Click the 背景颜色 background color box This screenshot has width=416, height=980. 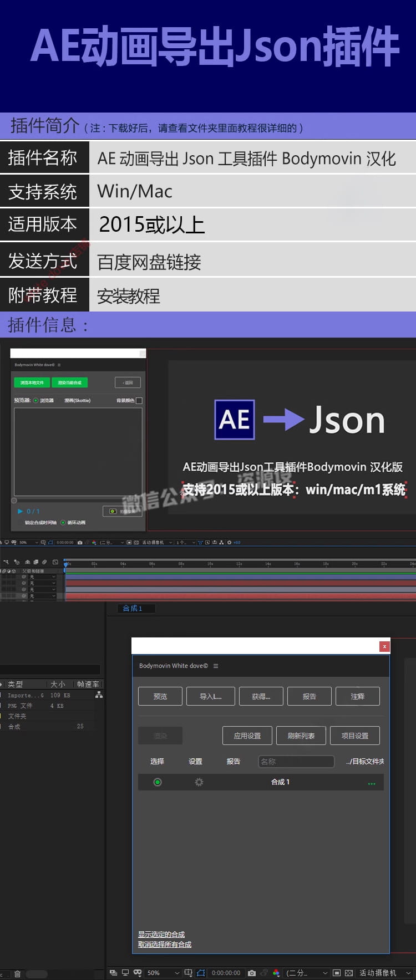point(139,400)
